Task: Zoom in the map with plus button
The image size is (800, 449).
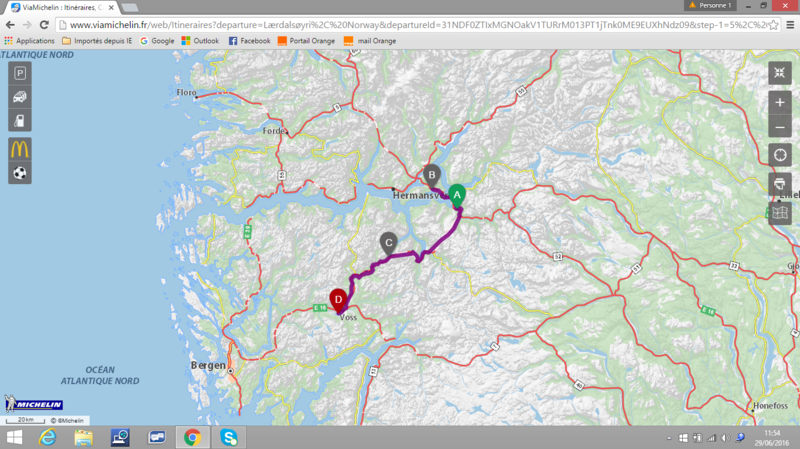Action: coord(780,103)
